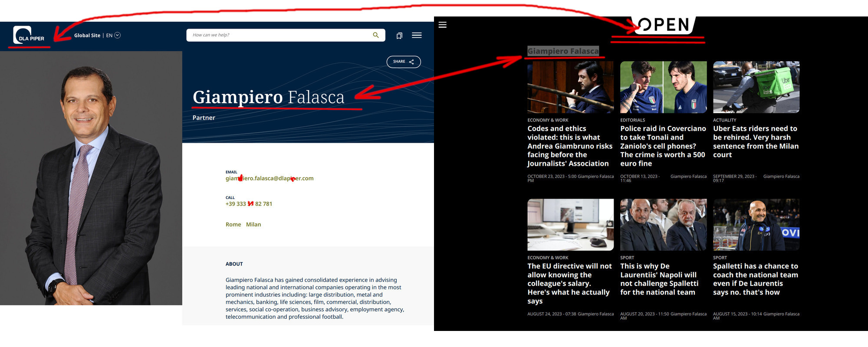Image resolution: width=868 pixels, height=347 pixels.
Task: Click author name under August 20 article
Action: [x=688, y=314]
